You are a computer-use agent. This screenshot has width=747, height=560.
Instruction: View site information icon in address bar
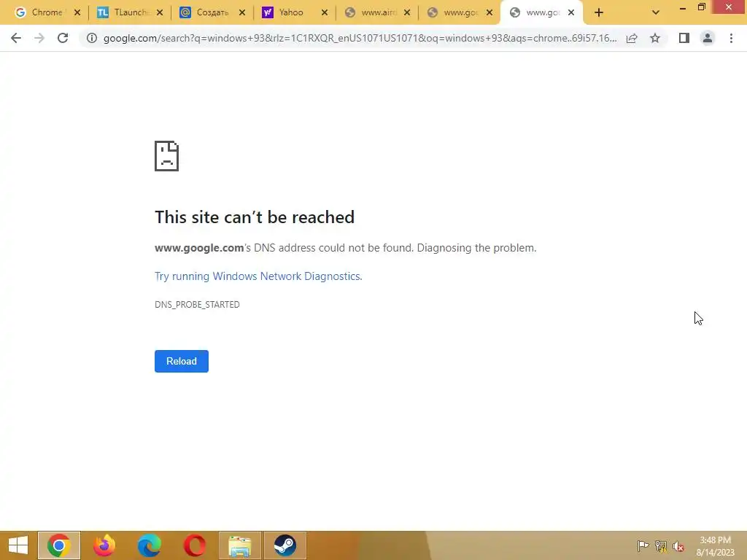point(91,38)
